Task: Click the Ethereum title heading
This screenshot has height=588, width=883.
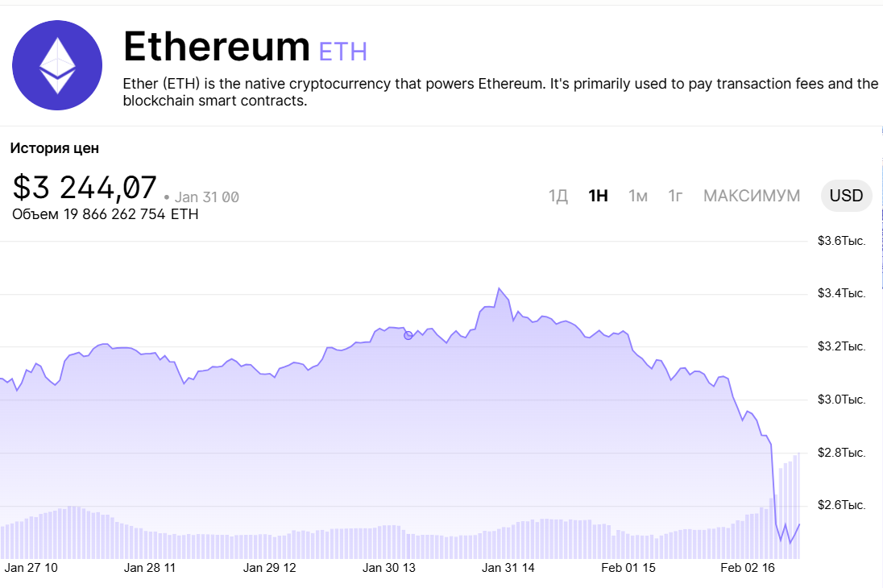Action: point(216,48)
